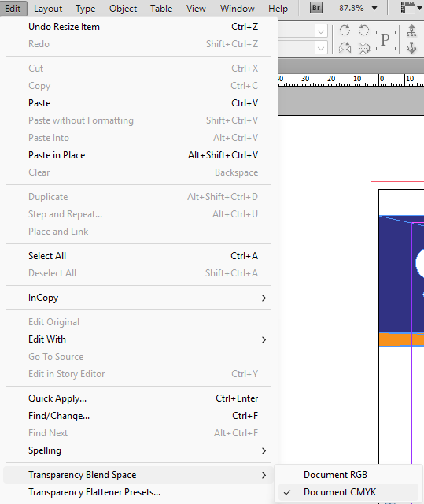Click Flip Vertical icon
This screenshot has height=504, width=424.
364,48
